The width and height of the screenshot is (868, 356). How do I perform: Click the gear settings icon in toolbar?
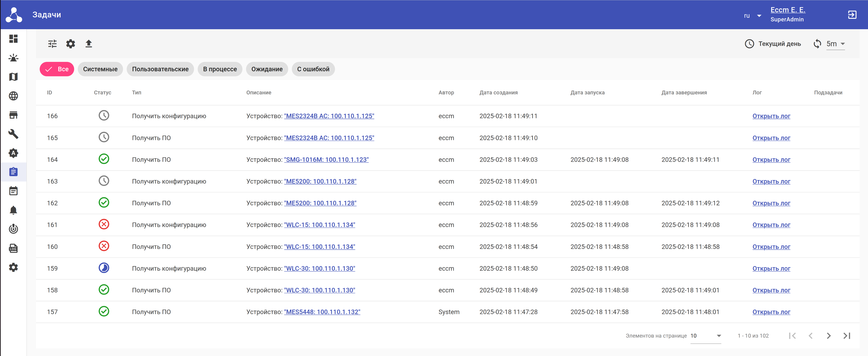pos(71,44)
